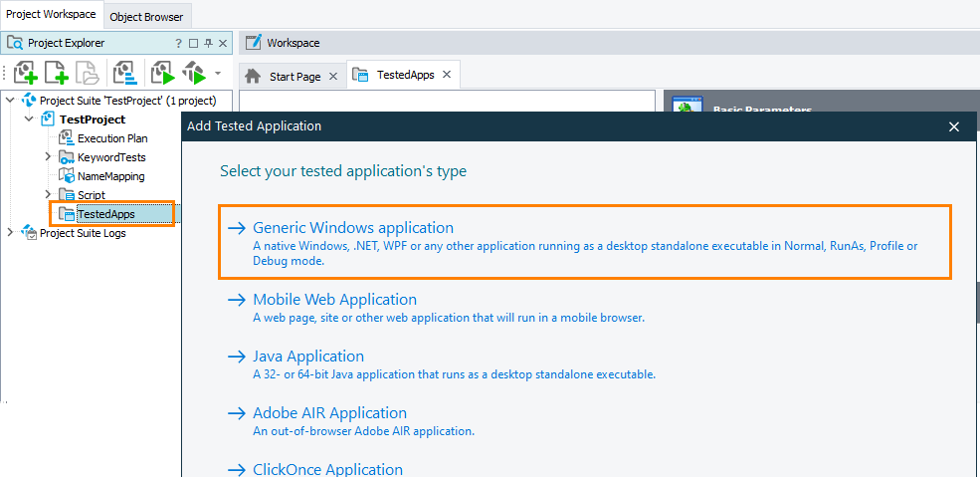This screenshot has height=477, width=980.
Task: Click the Project Explorer help question mark
Action: [x=179, y=43]
